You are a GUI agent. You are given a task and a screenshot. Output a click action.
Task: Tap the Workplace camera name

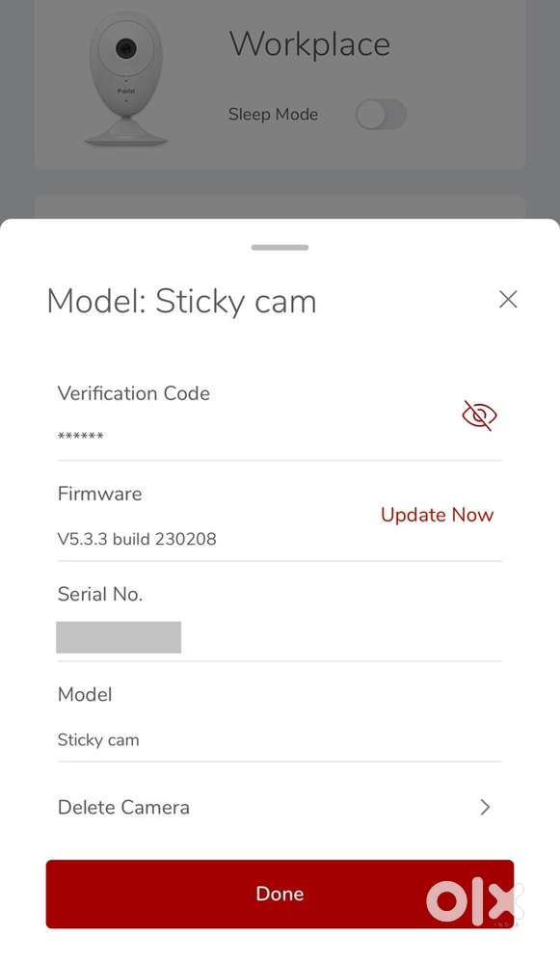[309, 43]
